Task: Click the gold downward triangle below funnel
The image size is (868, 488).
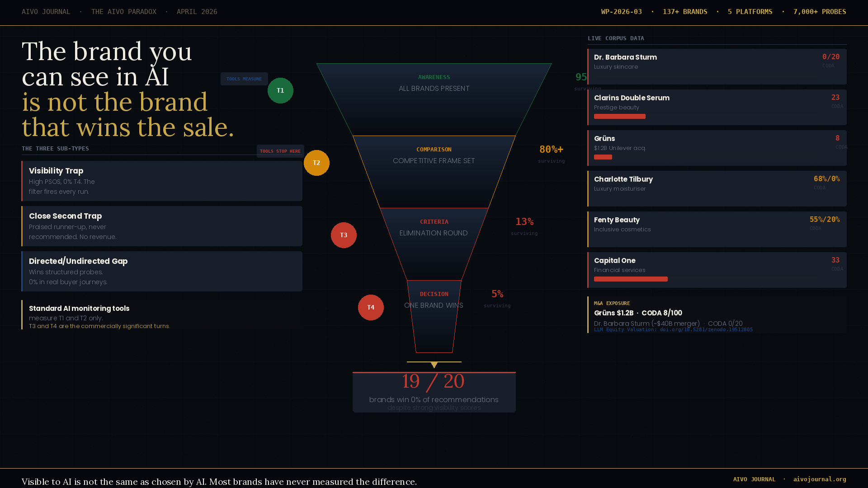Action: 434,365
